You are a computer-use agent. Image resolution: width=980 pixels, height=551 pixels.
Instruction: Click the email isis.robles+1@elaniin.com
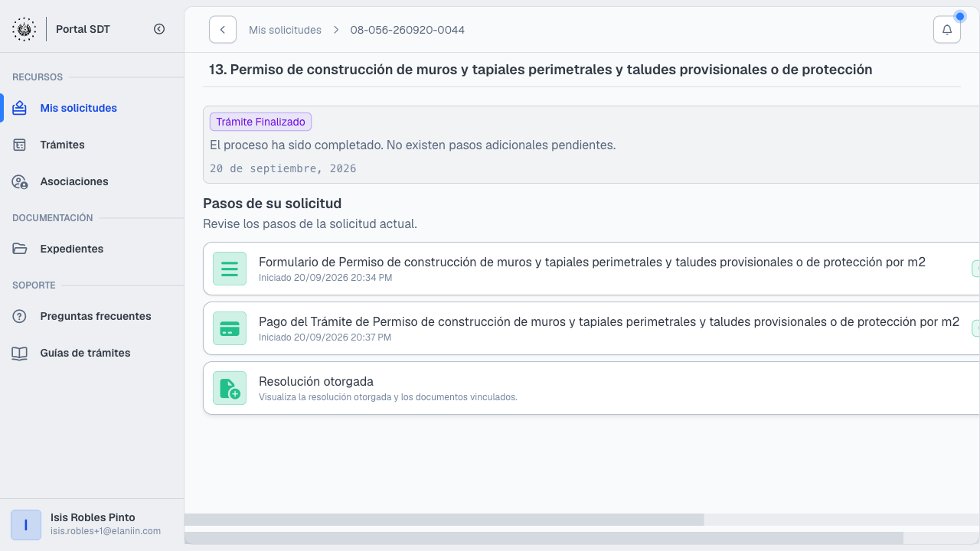click(106, 531)
